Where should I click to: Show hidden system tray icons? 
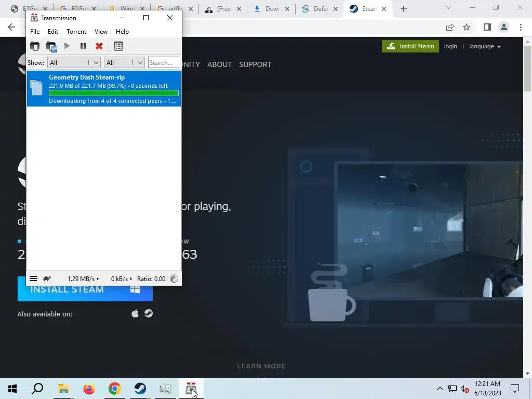440,389
